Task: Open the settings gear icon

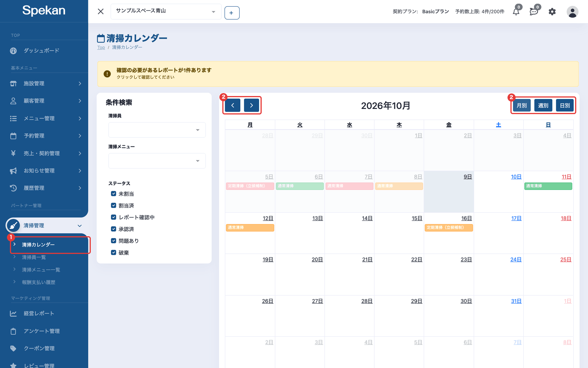Action: 552,12
